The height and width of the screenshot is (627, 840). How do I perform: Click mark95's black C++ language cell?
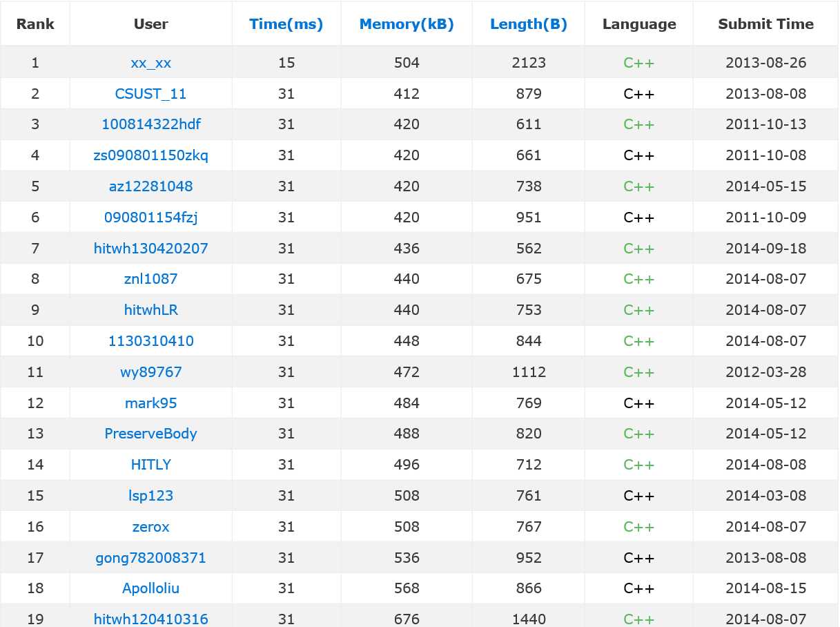pyautogui.click(x=639, y=403)
